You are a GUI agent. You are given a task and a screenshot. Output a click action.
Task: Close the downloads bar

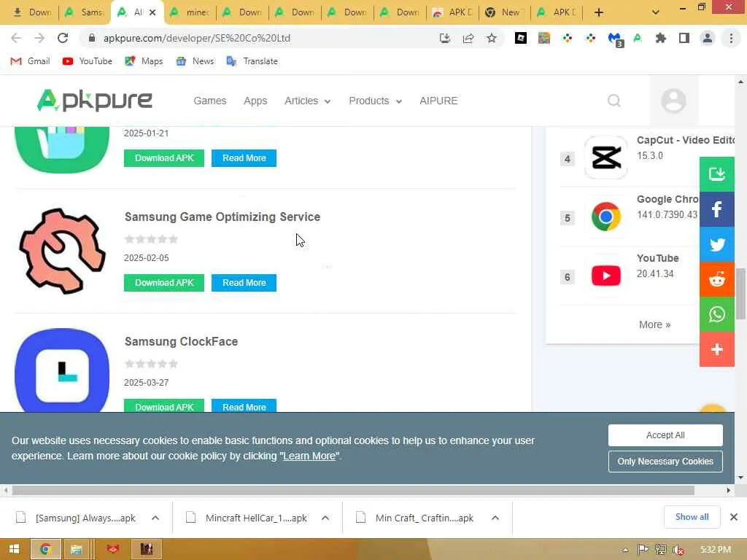pyautogui.click(x=734, y=517)
